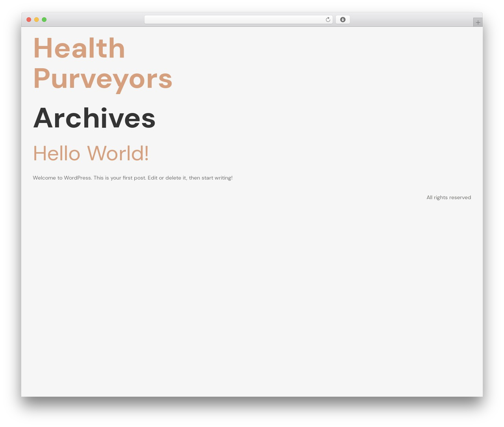Click the green maximize window button
Image resolution: width=504 pixels, height=427 pixels.
[x=44, y=20]
